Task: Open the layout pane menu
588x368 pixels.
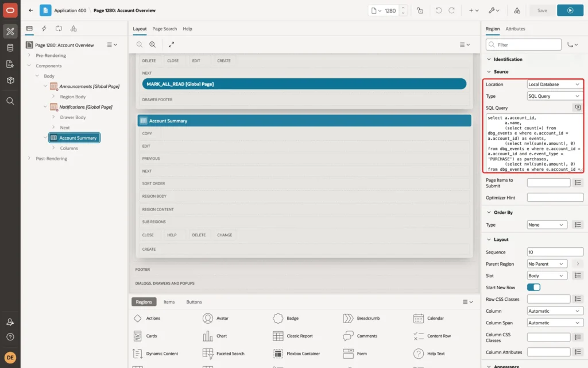Action: [465, 44]
